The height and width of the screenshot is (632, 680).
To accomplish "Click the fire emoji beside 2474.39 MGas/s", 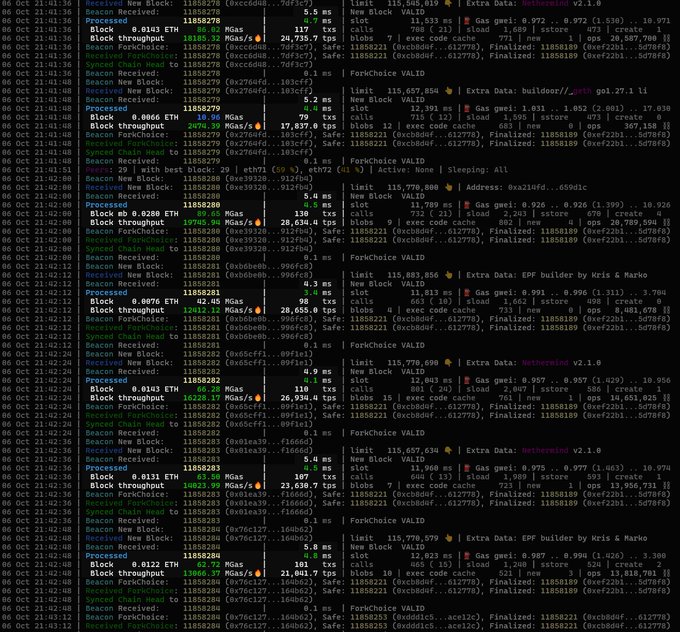I will pyautogui.click(x=258, y=126).
